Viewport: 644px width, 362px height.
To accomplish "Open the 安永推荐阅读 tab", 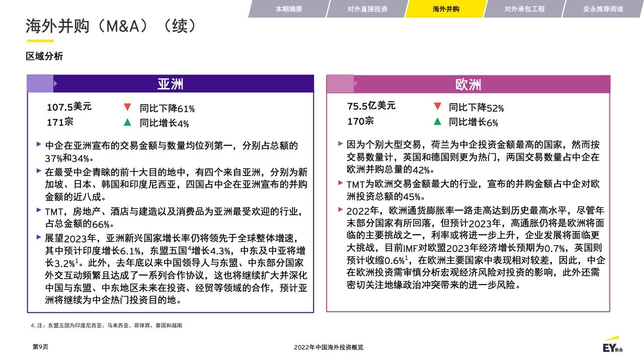I will point(603,9).
